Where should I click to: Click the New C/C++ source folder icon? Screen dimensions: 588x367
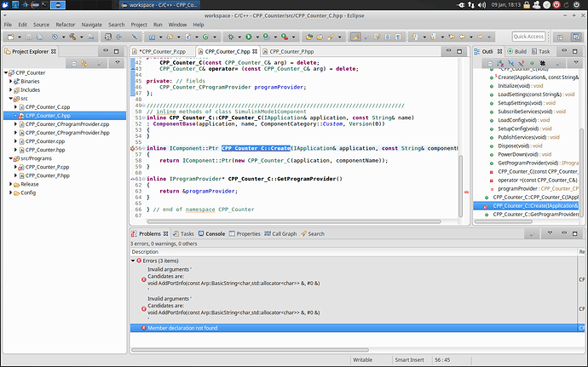(x=170, y=37)
